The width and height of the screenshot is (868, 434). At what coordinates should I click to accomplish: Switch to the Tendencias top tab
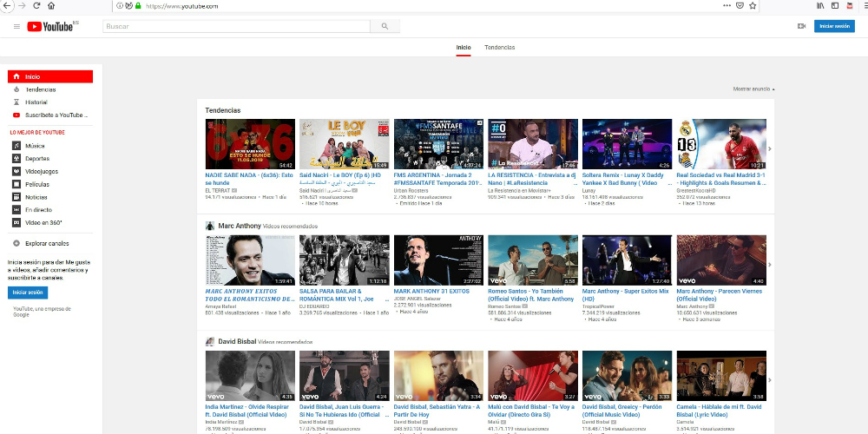(x=499, y=48)
